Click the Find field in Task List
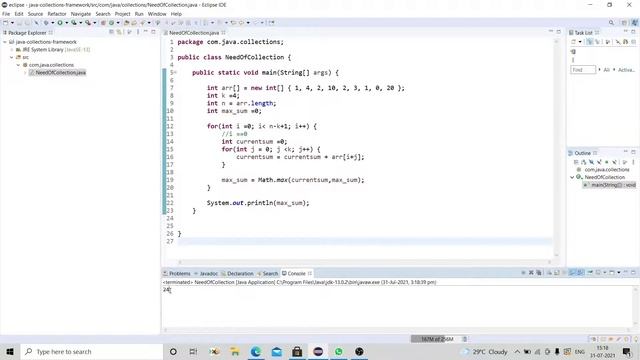 (583, 70)
